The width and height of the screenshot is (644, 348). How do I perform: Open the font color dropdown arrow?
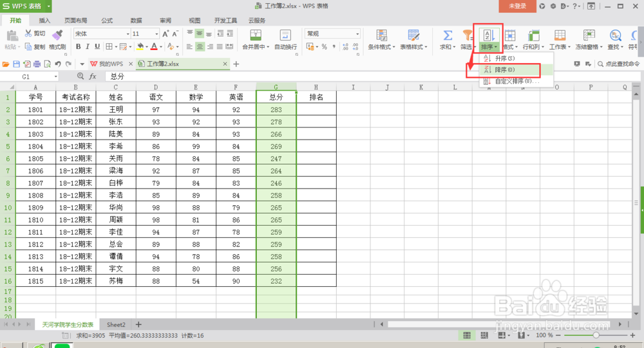160,47
